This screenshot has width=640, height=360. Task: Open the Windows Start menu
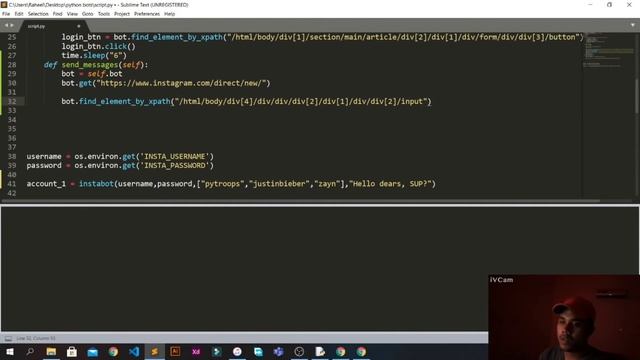click(x=10, y=351)
